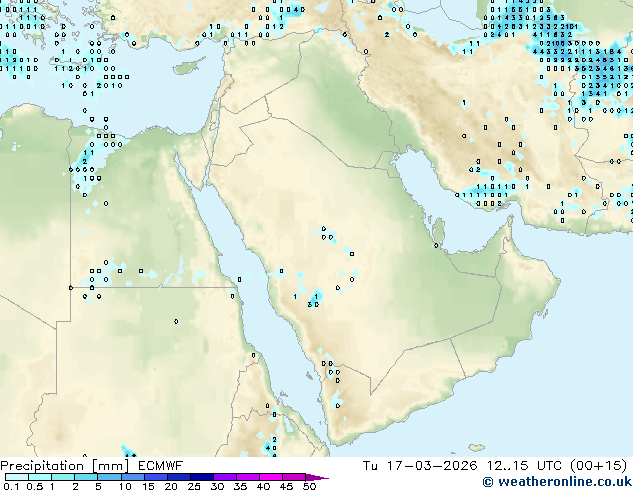
Task: Click the '40' legend value
Action: tap(263, 486)
